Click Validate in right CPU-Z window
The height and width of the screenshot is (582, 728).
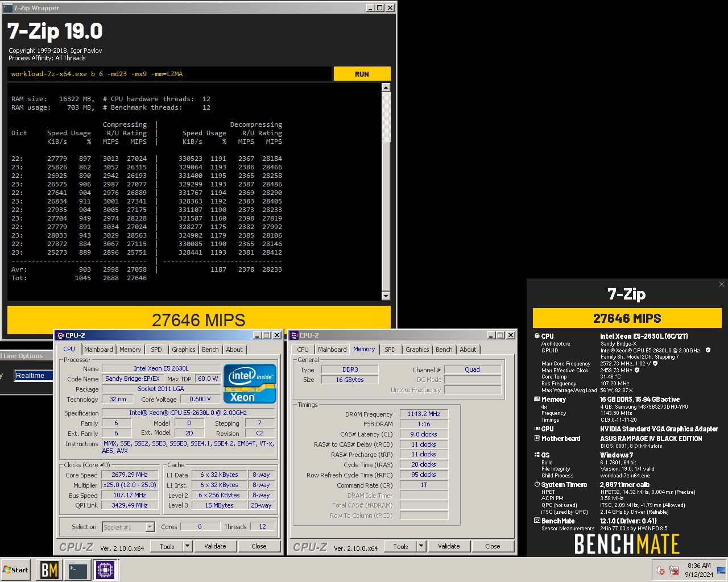pos(449,546)
